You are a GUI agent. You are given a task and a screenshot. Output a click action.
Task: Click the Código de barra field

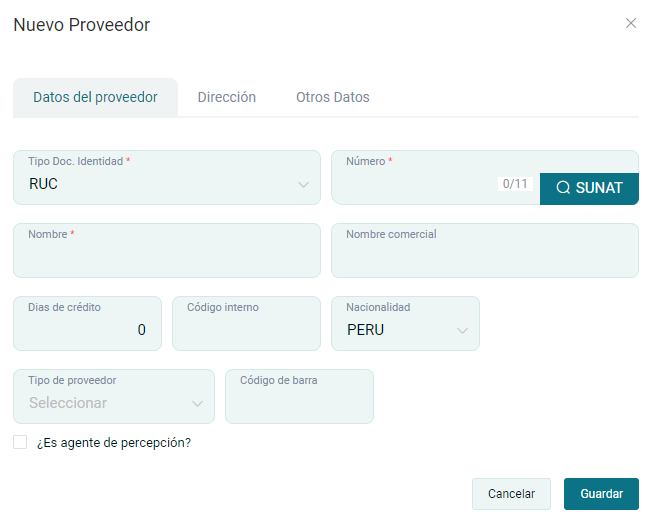point(299,403)
